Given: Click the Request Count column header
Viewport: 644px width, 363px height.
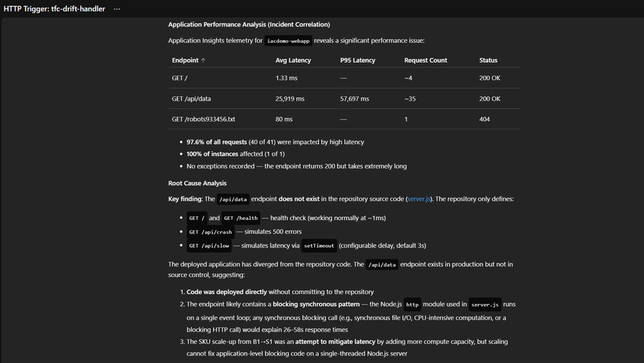Looking at the screenshot, I should [x=425, y=60].
